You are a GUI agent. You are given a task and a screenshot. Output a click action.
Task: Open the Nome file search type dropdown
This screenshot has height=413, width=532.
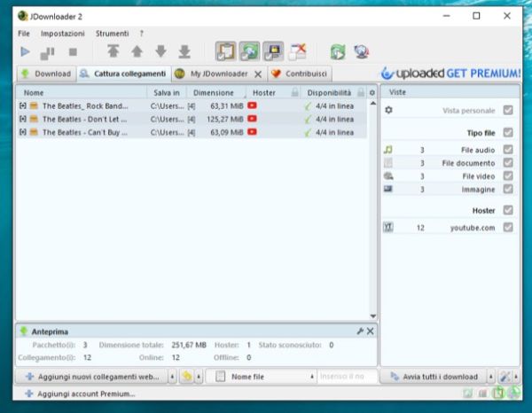[311, 377]
